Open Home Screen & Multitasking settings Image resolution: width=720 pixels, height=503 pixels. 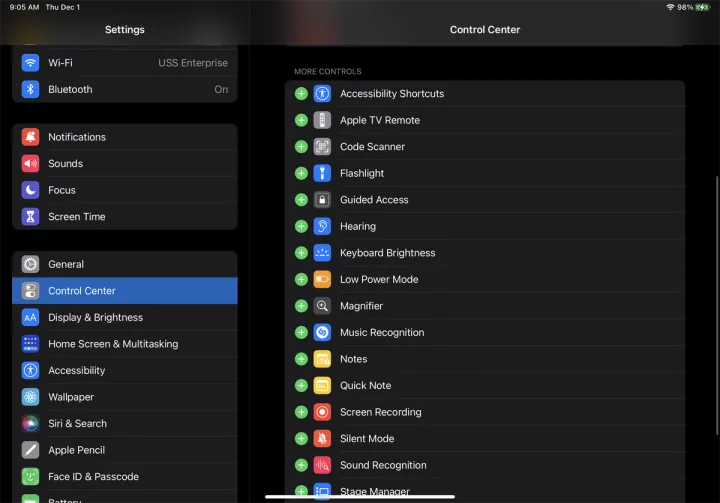click(x=125, y=344)
